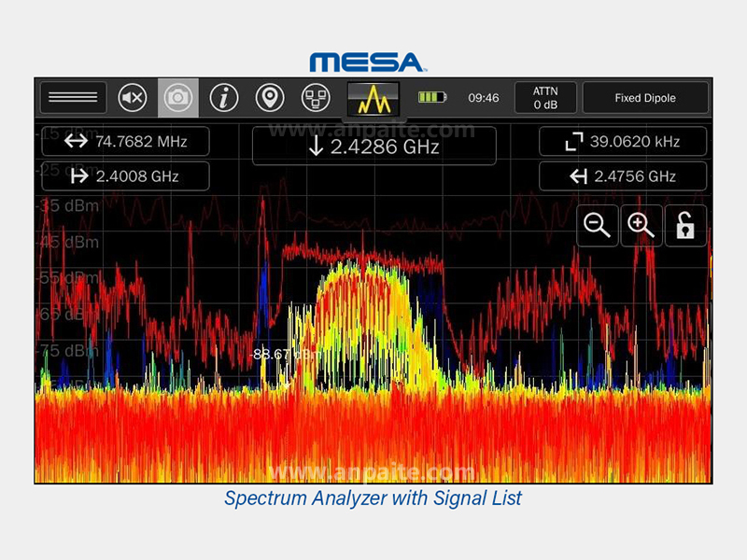Open the hamburger menu button
The height and width of the screenshot is (560, 747).
point(72,97)
